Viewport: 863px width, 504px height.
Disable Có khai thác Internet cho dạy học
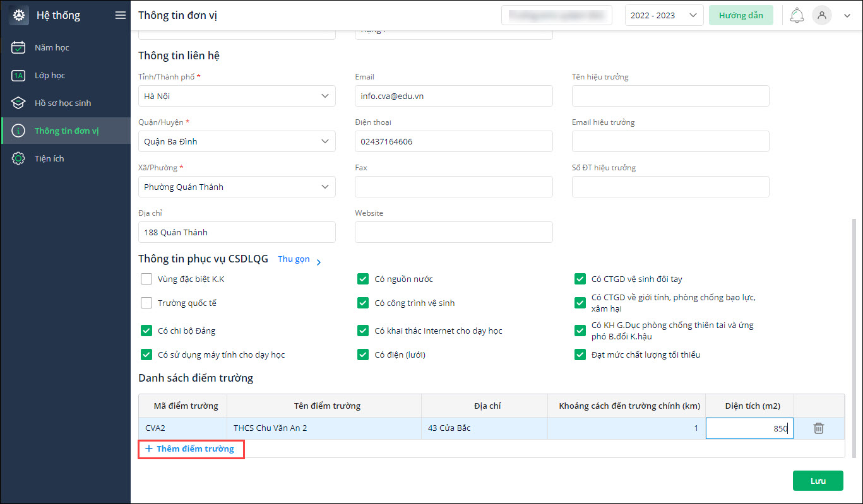point(363,331)
